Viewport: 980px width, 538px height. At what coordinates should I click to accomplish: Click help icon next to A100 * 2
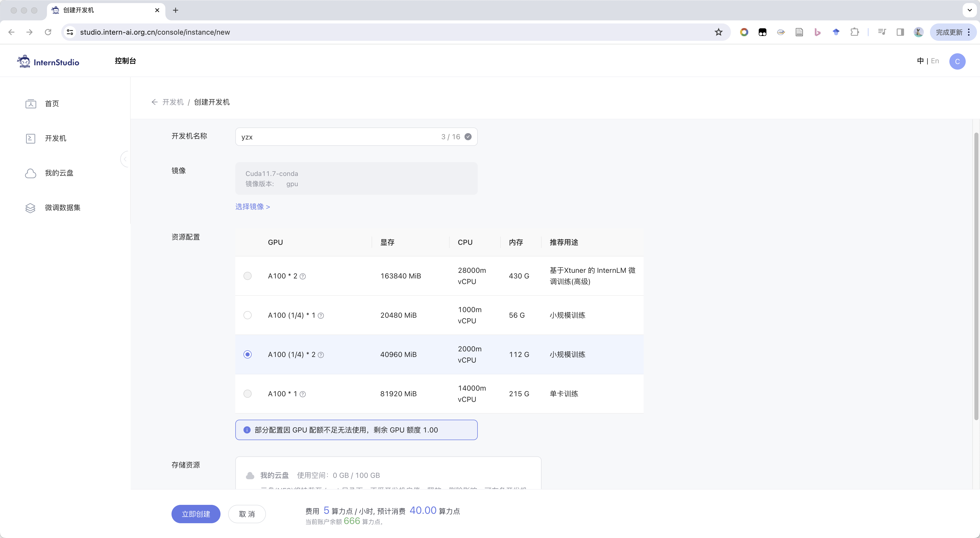(303, 276)
